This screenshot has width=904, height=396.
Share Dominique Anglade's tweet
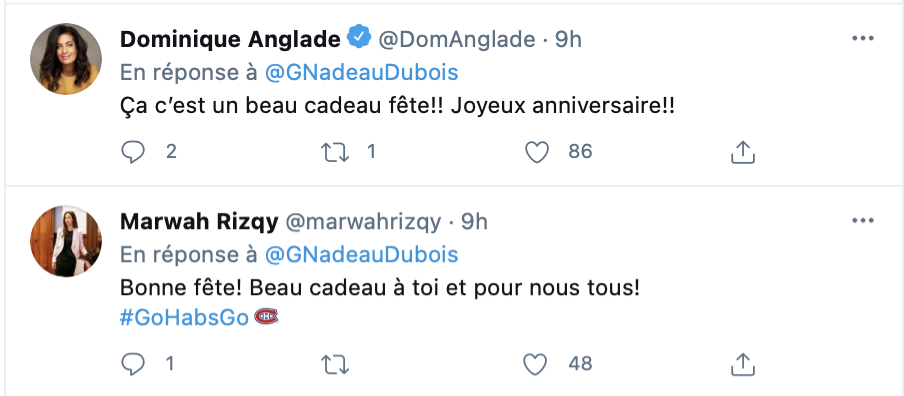[x=743, y=152]
